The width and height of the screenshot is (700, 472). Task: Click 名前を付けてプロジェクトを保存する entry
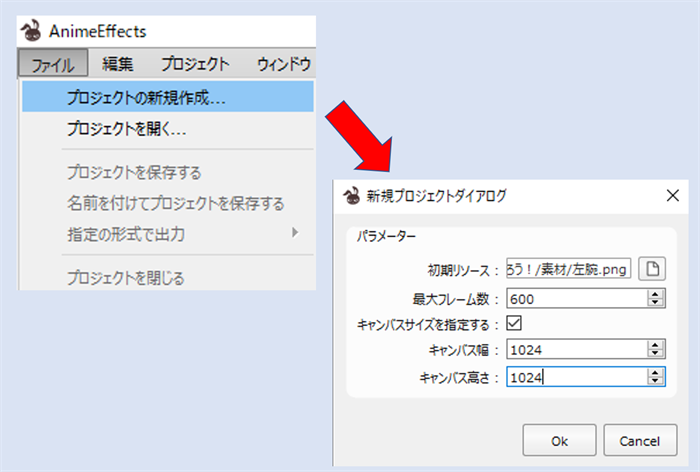(168, 203)
